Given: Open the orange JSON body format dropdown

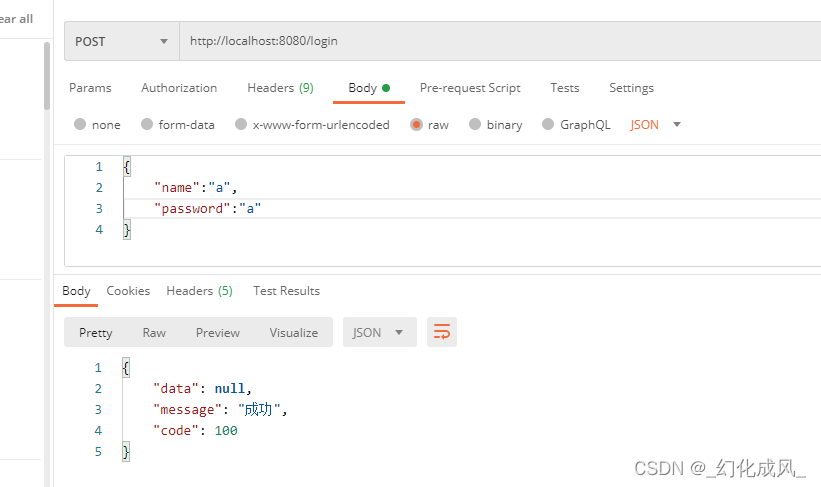Looking at the screenshot, I should pos(655,125).
